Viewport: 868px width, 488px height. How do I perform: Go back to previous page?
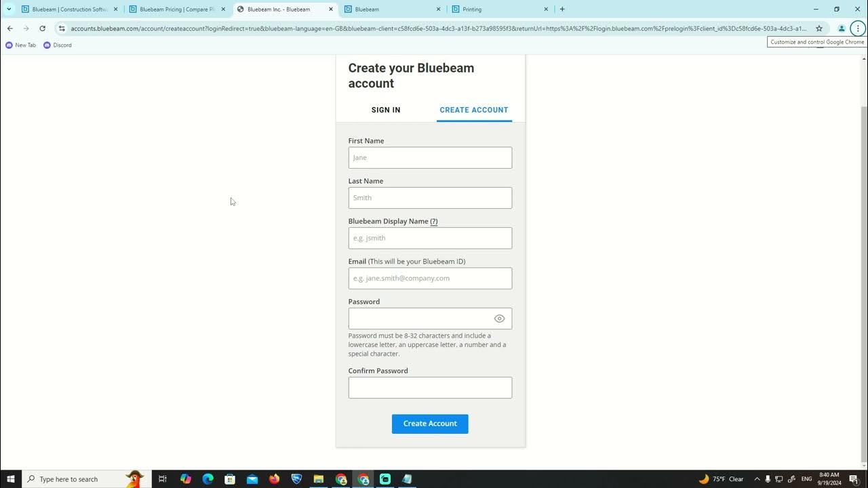click(x=10, y=28)
